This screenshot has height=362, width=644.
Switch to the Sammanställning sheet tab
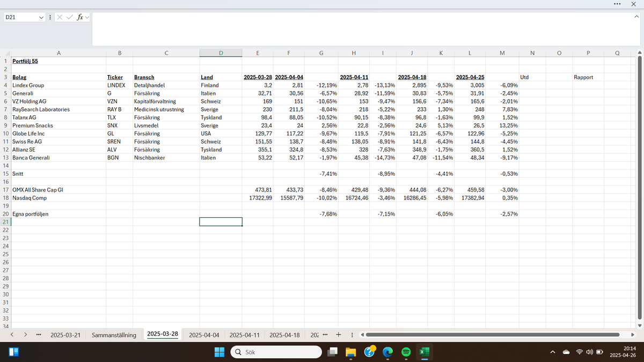click(114, 335)
